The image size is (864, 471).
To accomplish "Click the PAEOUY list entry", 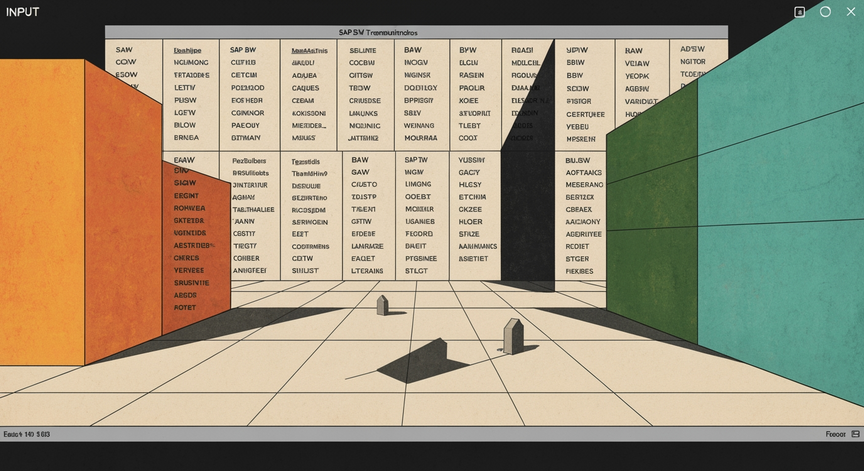I will pyautogui.click(x=245, y=125).
